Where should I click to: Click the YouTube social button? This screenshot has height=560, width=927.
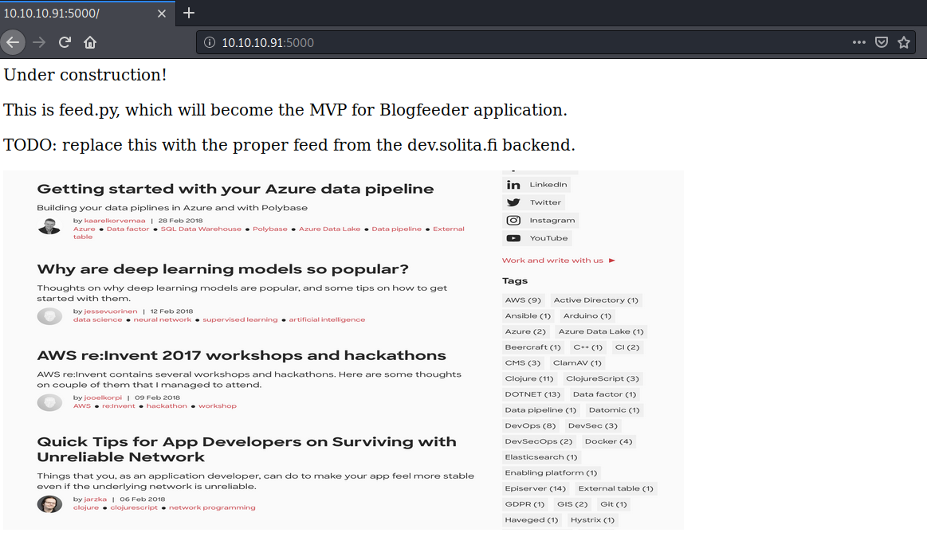(x=537, y=238)
